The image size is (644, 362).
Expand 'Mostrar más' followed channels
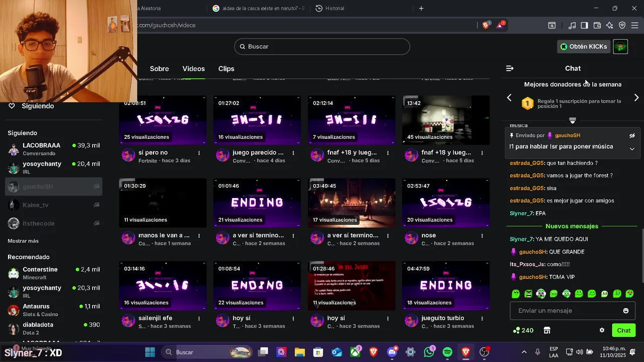tap(23, 241)
